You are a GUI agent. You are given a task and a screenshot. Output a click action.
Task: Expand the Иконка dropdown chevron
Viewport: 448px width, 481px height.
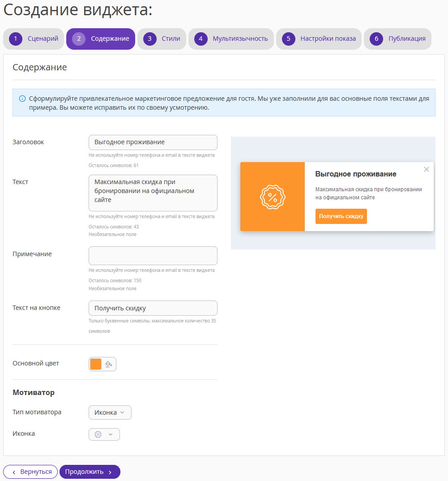[111, 434]
